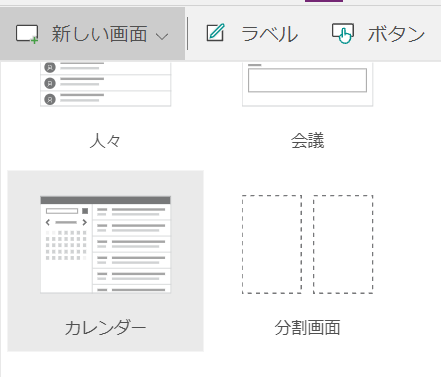441x377 pixels.
Task: Click the button pointer-hand icon
Action: (x=343, y=33)
